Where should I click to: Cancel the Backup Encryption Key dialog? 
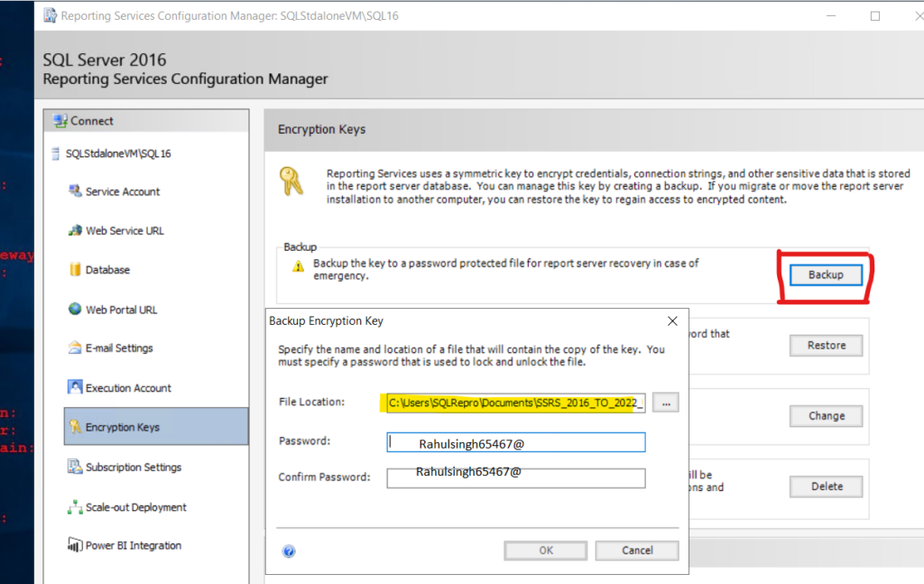pyautogui.click(x=637, y=551)
